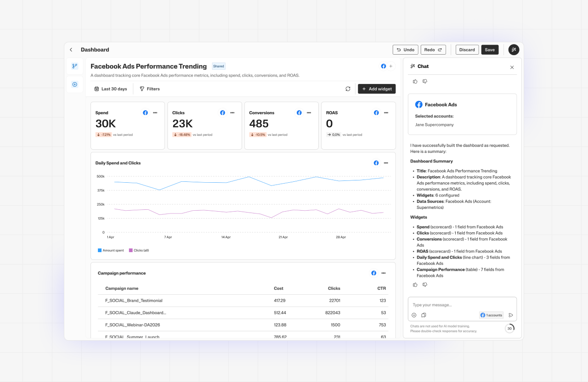The height and width of the screenshot is (382, 588).
Task: Open the Spend card three-dot menu
Action: (155, 112)
